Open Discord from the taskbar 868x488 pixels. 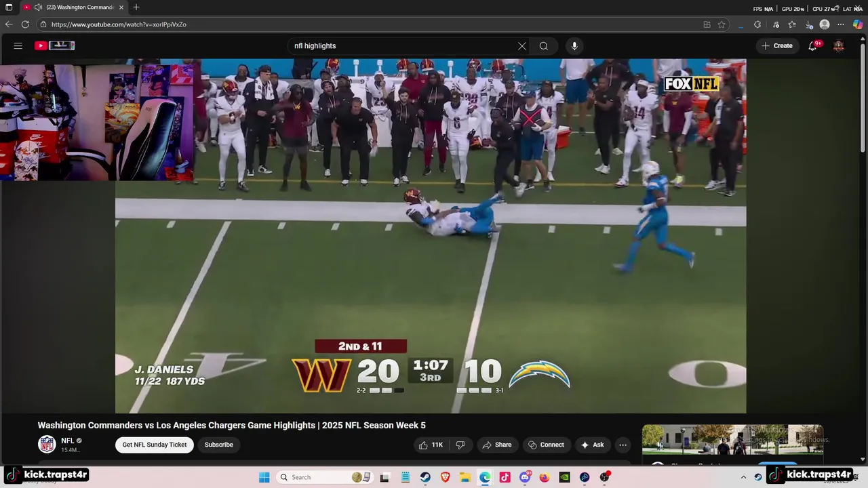525,477
